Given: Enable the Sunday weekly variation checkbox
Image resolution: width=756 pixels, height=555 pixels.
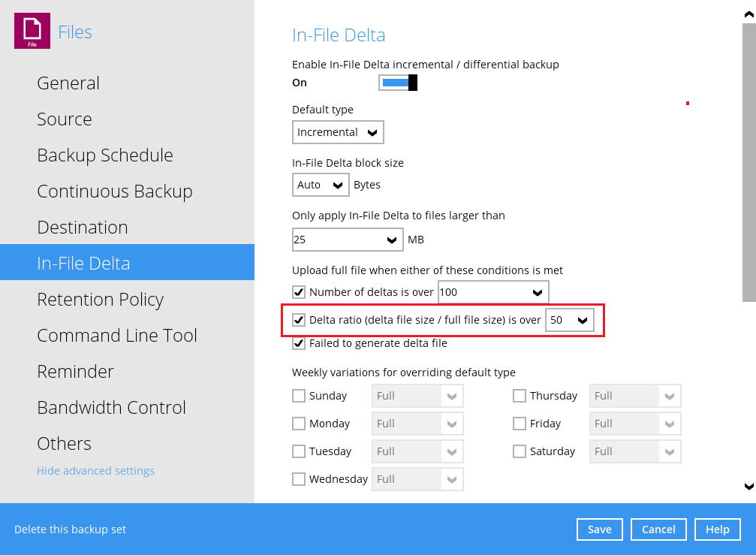Looking at the screenshot, I should [299, 396].
